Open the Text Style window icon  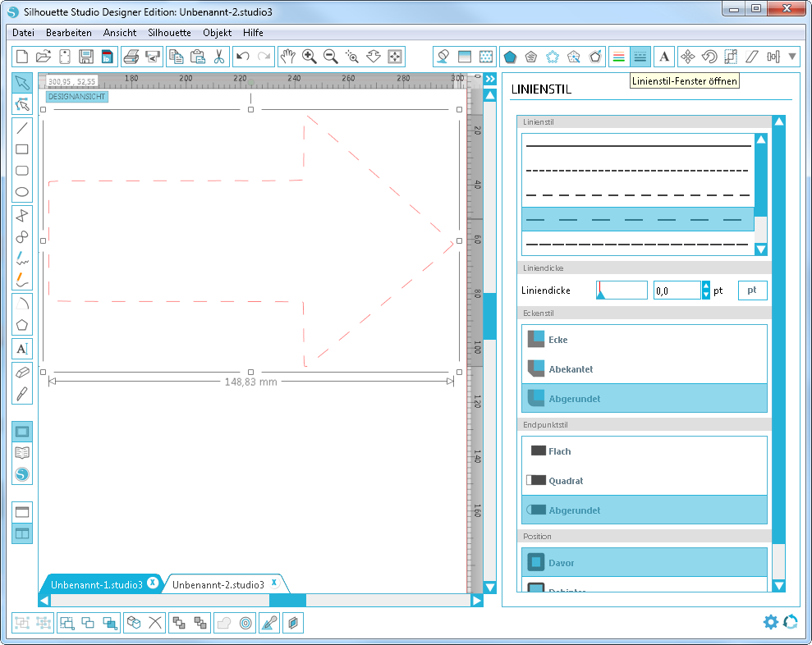coord(664,57)
